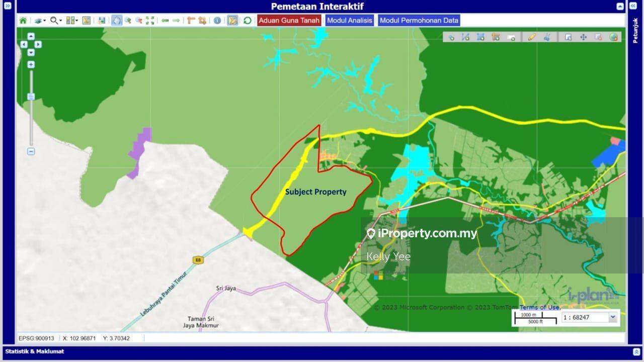
Task: Click the zoom slider handle
Action: tap(31, 97)
